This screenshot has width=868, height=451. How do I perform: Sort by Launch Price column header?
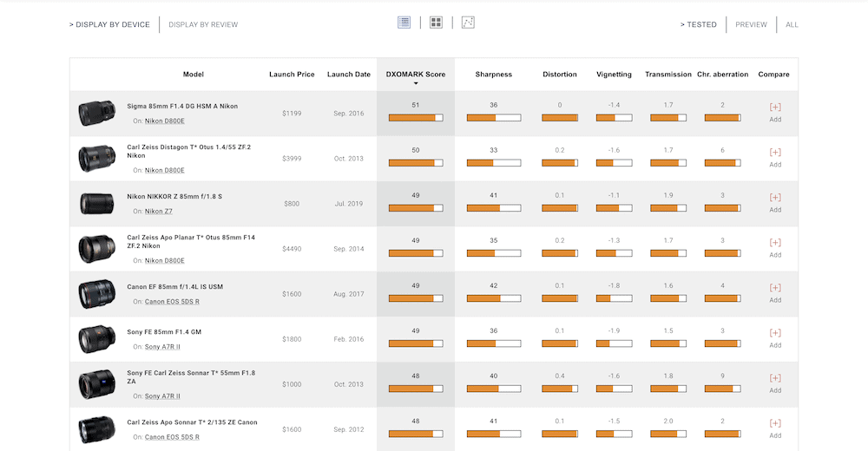(x=292, y=75)
